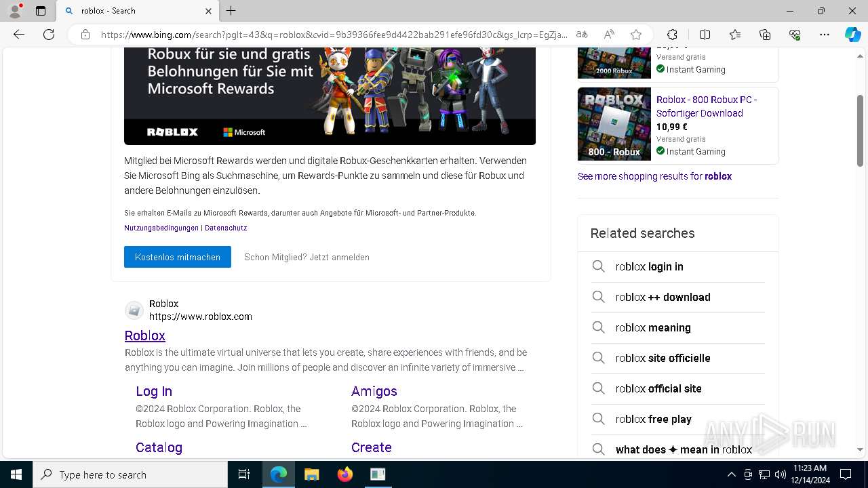Screen dimensions: 868x488
Task: Open Browser essentials heart icon
Action: [795, 35]
